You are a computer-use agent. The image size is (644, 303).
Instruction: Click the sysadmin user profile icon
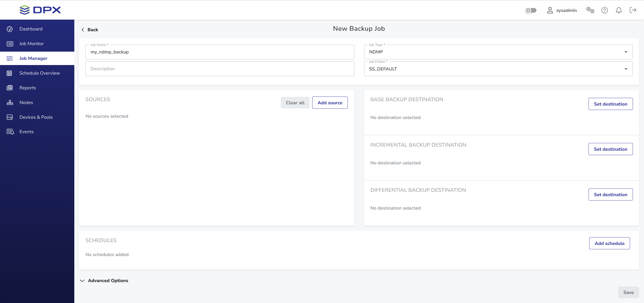click(x=550, y=10)
